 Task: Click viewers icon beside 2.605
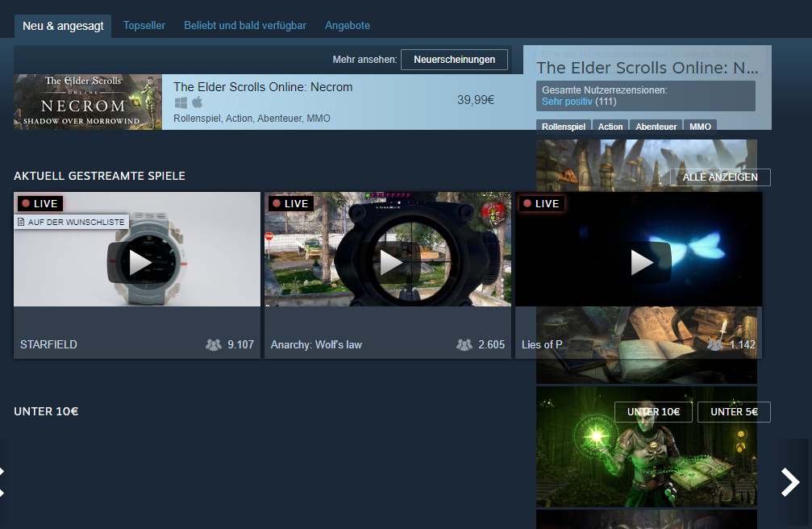point(464,344)
